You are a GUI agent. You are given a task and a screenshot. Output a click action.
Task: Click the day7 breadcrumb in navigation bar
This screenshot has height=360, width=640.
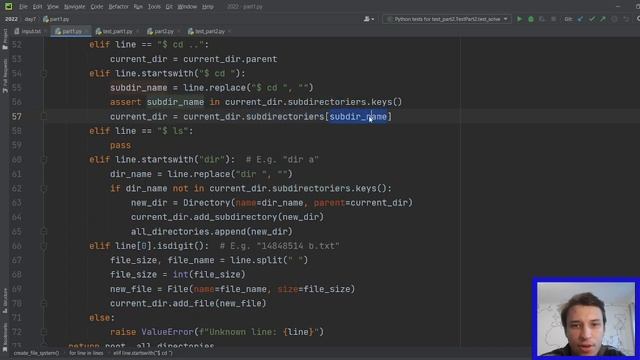[x=30, y=19]
